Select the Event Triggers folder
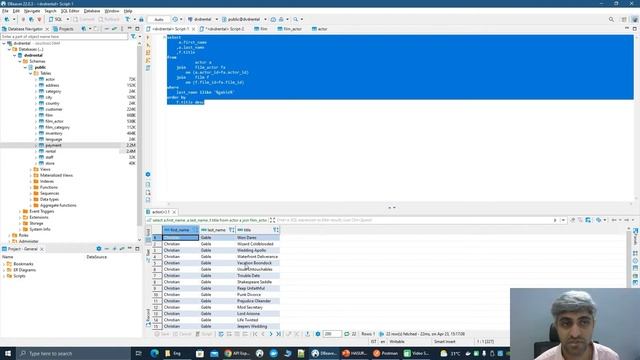This screenshot has height=360, width=640. click(41, 211)
